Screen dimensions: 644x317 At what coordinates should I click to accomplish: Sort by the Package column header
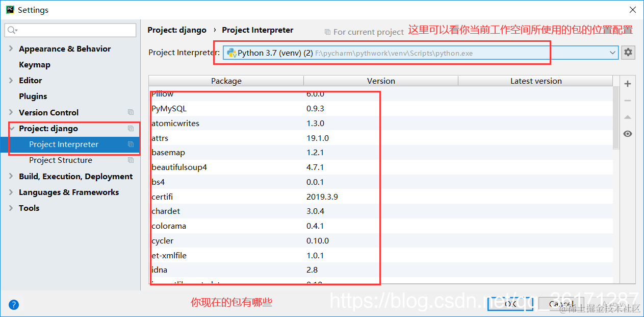pyautogui.click(x=226, y=81)
